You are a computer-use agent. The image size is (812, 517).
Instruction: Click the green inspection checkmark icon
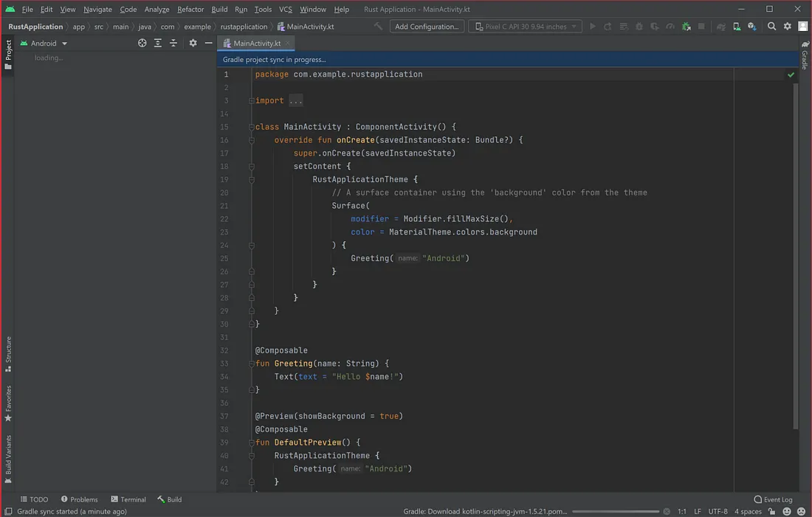pyautogui.click(x=791, y=74)
